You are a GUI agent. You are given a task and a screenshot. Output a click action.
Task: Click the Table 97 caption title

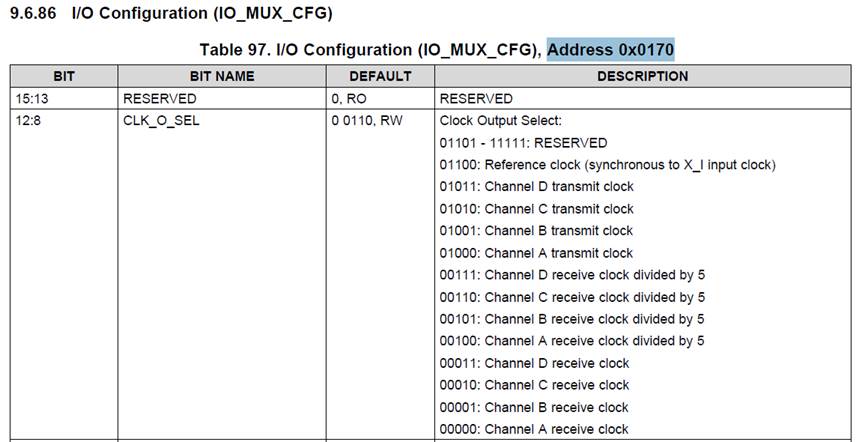(x=371, y=50)
